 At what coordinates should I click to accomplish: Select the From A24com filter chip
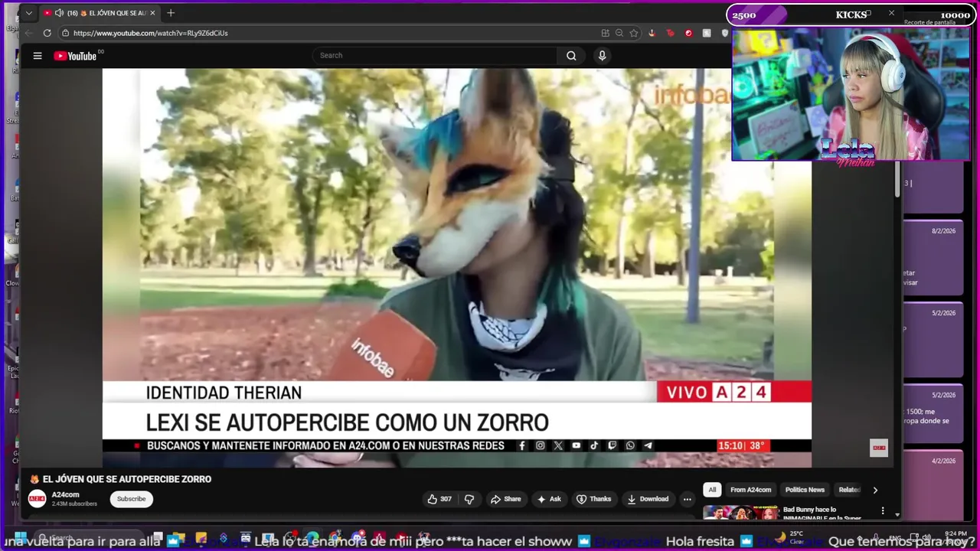click(750, 490)
